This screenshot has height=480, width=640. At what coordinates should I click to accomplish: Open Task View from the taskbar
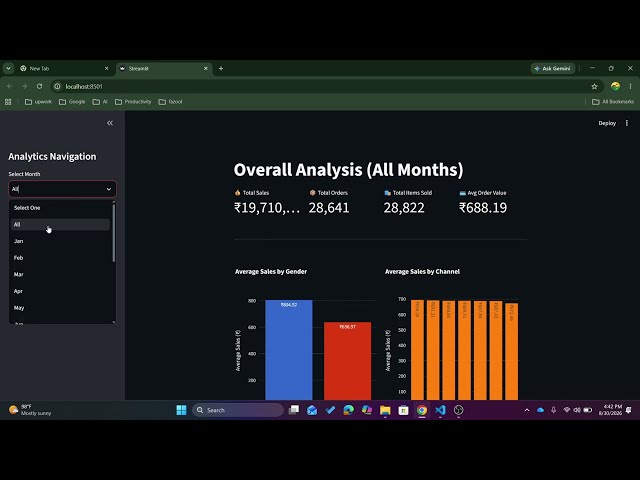(294, 410)
